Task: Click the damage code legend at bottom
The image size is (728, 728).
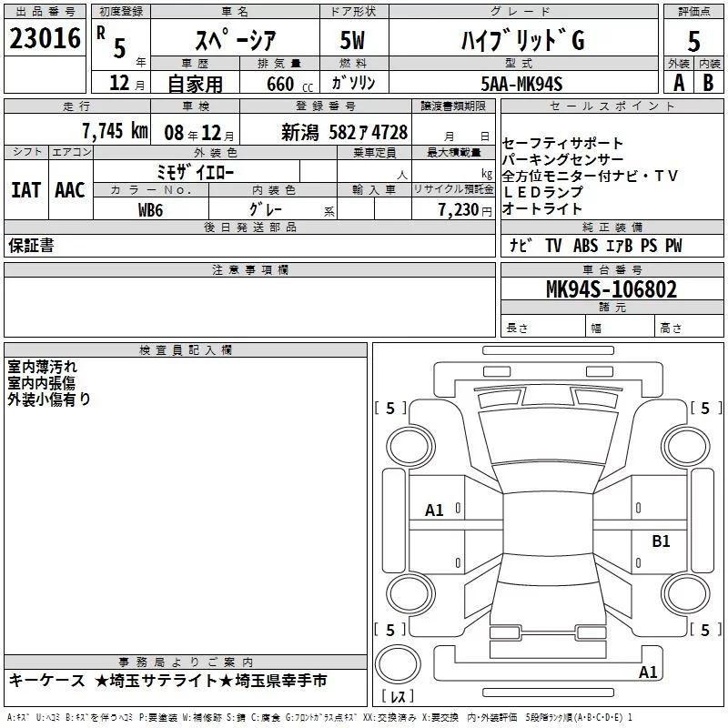Action: [x=319, y=718]
